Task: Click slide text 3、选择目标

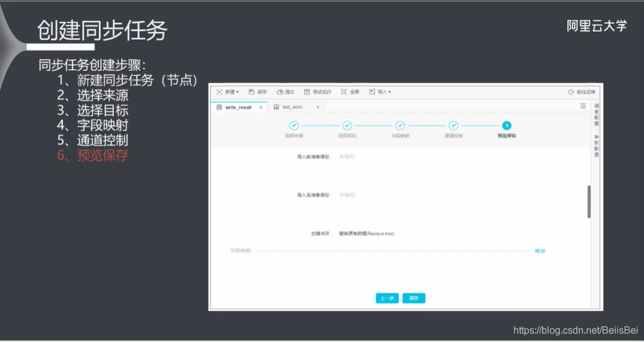Action: pyautogui.click(x=93, y=110)
